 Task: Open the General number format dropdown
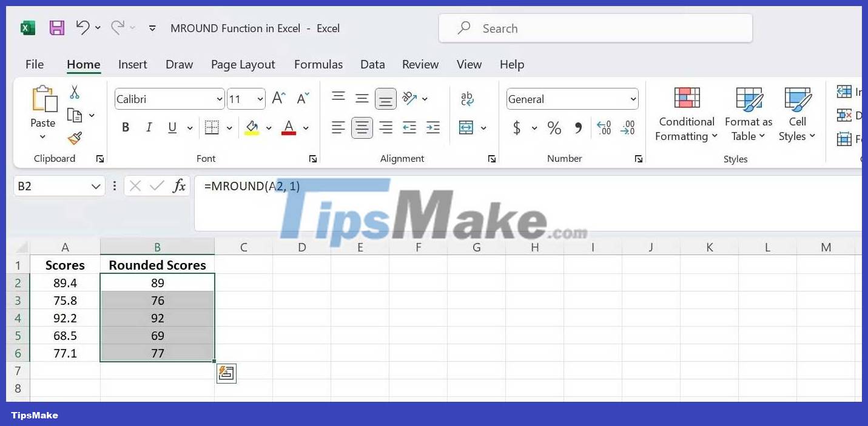point(633,99)
